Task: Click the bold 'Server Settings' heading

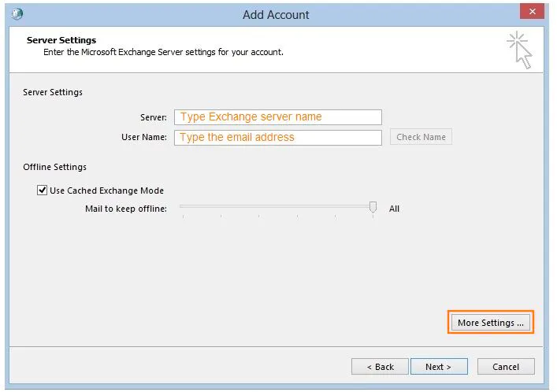Action: pos(61,40)
